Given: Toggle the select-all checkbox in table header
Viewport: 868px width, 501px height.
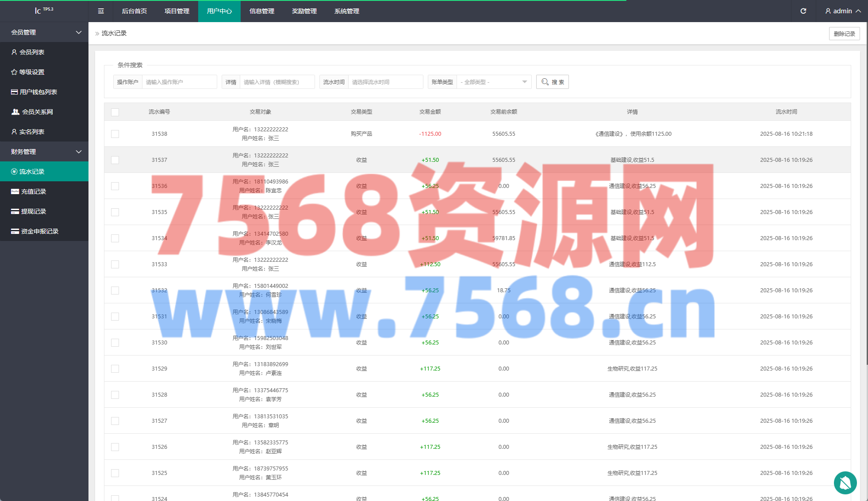Looking at the screenshot, I should pos(115,112).
